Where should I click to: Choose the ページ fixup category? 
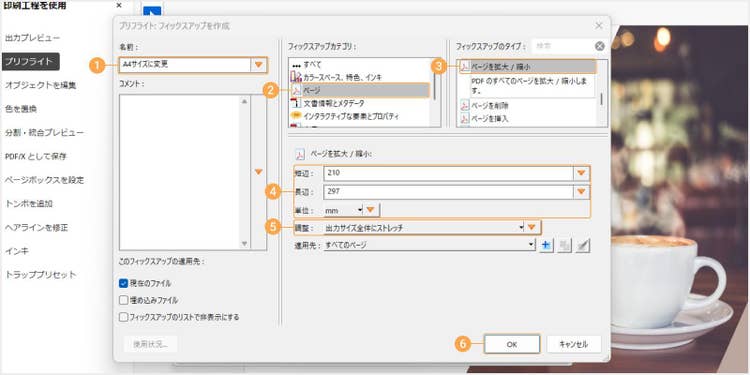360,90
